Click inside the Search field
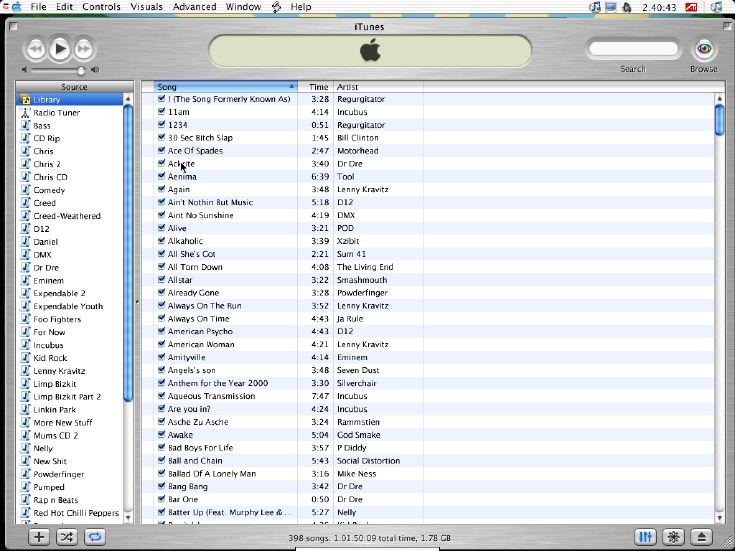The image size is (735, 551). click(633, 49)
